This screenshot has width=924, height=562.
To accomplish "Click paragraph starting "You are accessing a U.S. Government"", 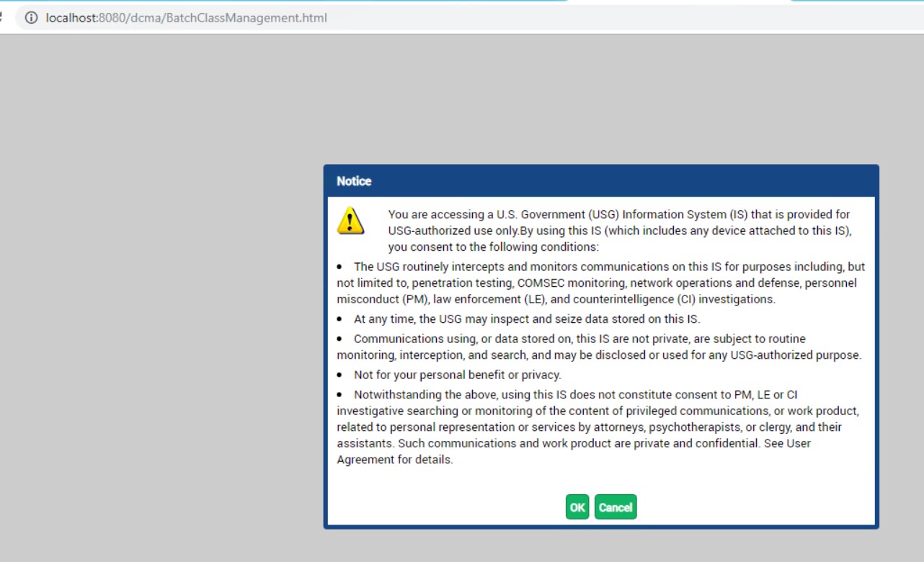I will (x=619, y=231).
